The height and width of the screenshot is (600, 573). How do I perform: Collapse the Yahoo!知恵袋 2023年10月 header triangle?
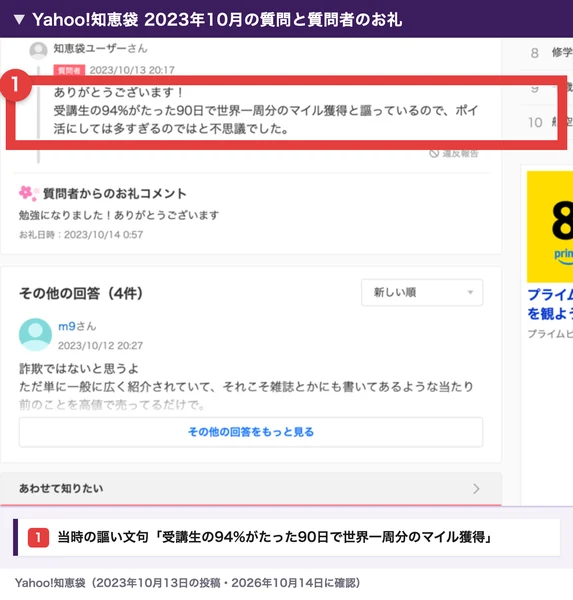tap(19, 20)
